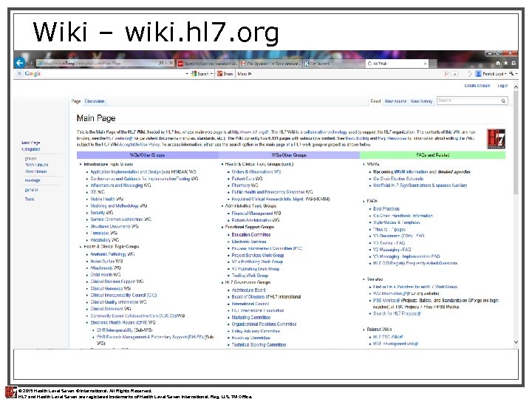Open the Search for HL7 Projects link
532x399 pixels.
(x=397, y=313)
